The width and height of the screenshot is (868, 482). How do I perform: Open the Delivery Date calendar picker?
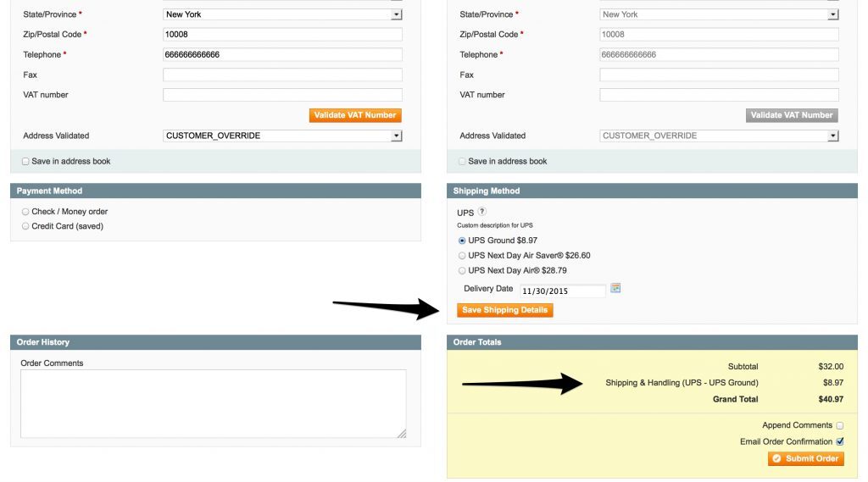616,288
